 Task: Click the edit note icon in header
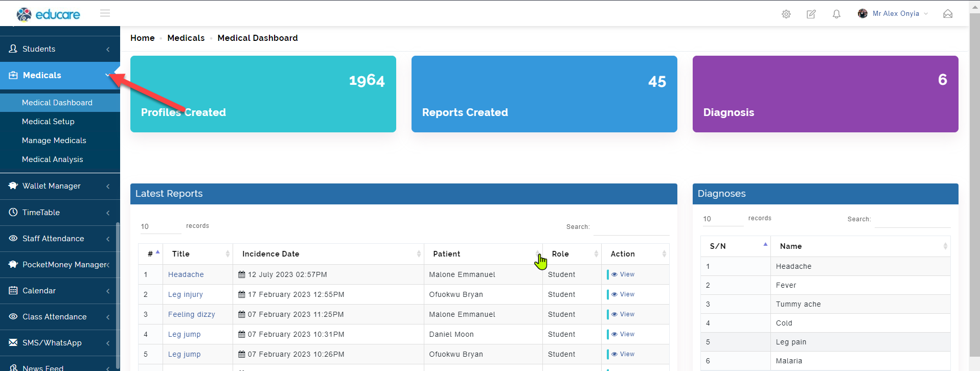pyautogui.click(x=811, y=14)
